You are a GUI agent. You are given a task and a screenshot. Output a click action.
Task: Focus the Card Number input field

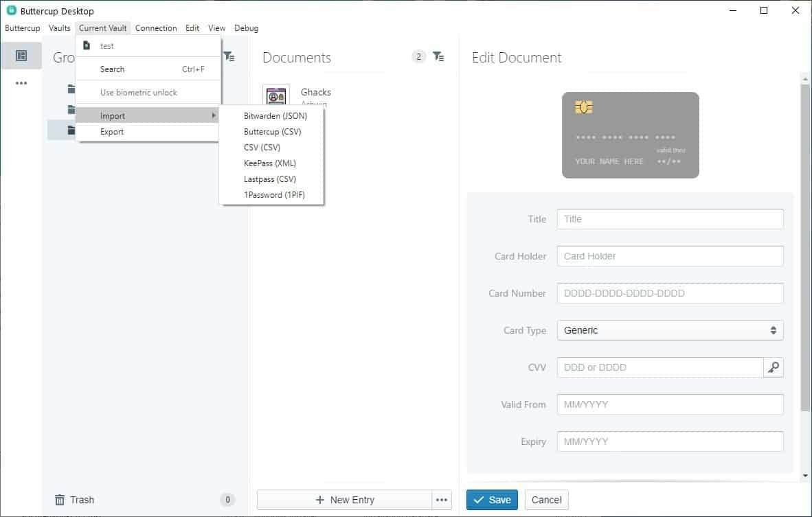point(670,293)
